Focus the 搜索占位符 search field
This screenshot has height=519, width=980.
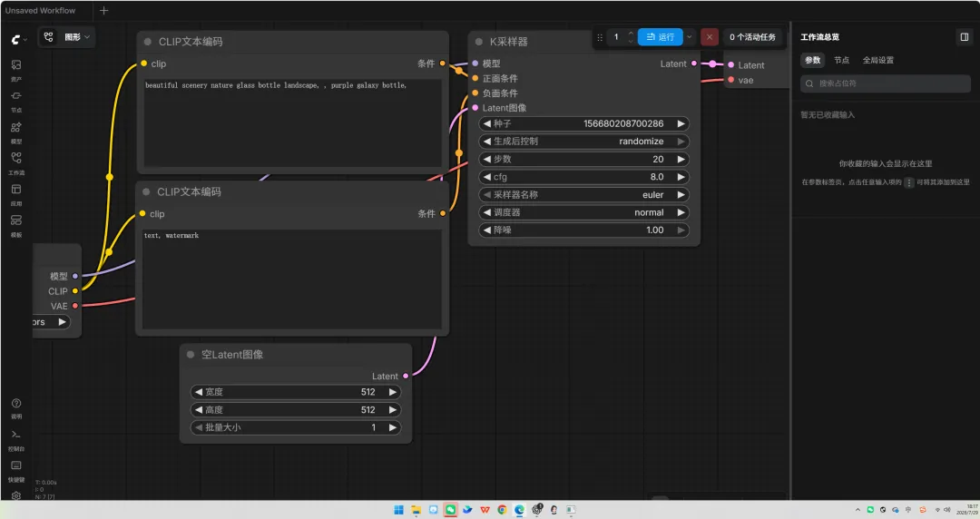click(886, 83)
